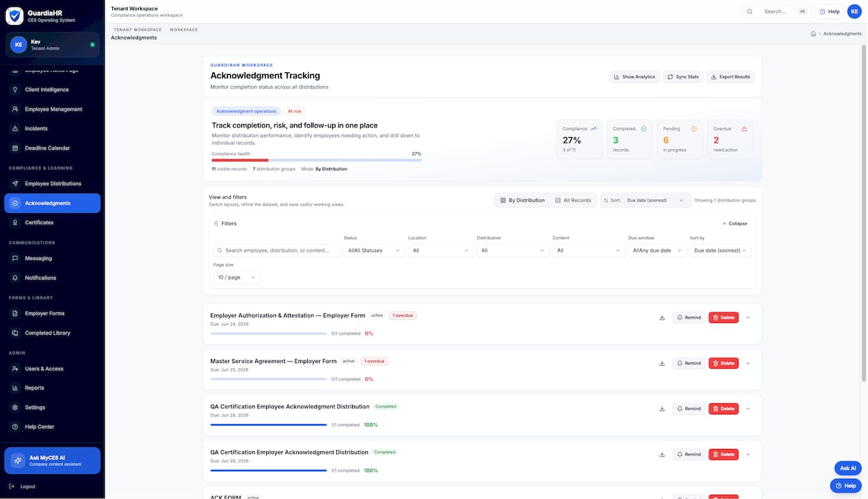Image resolution: width=868 pixels, height=499 pixels.
Task: Collapse the Filters panel
Action: click(735, 224)
